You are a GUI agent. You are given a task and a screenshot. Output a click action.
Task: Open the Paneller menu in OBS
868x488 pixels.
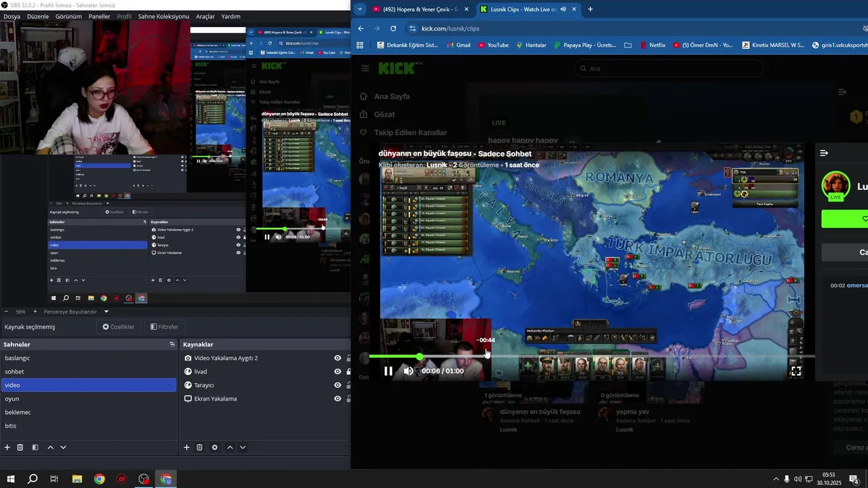pos(100,16)
